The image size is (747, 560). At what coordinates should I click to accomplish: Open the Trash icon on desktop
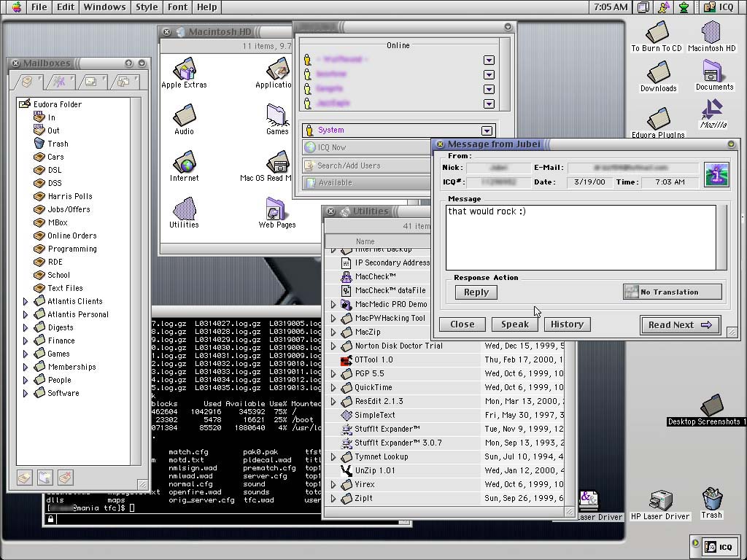712,499
